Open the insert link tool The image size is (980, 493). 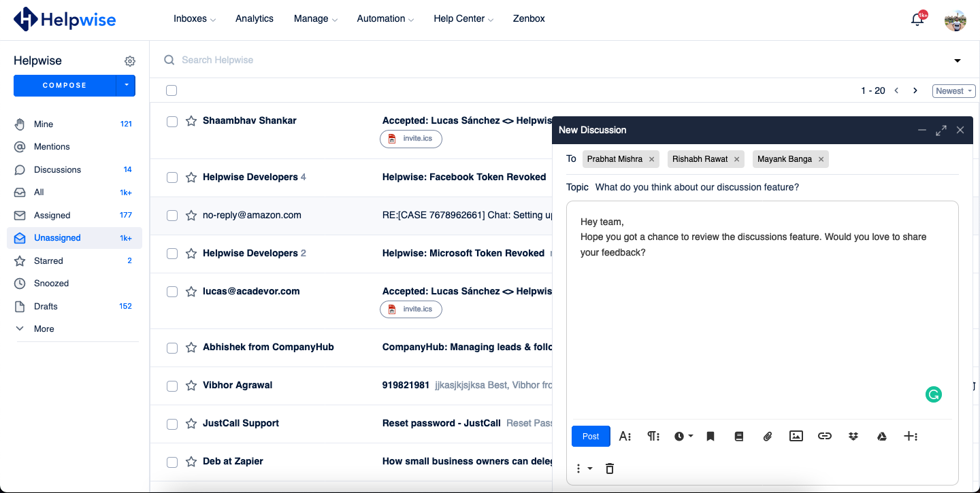(x=825, y=436)
